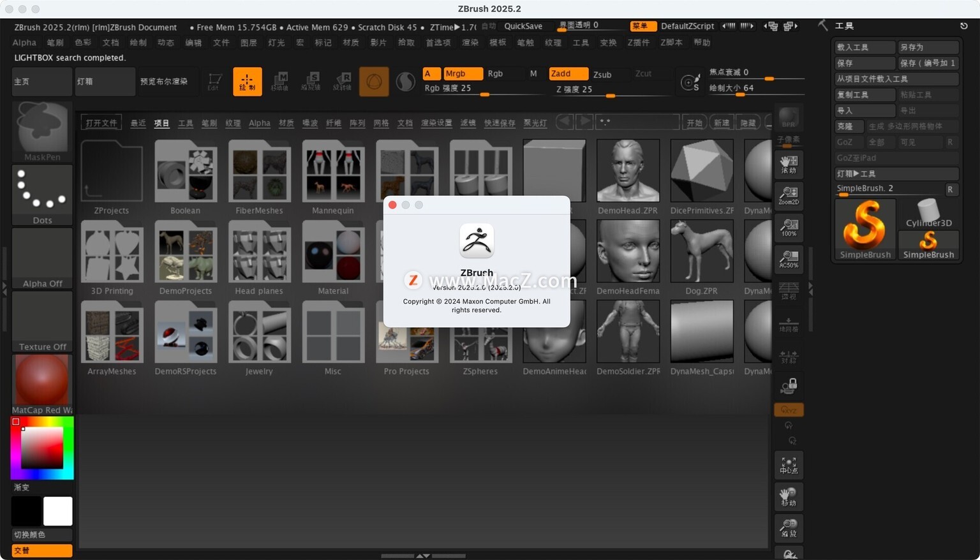
Task: Open the MatCap Red Wax material selector
Action: pos(42,384)
